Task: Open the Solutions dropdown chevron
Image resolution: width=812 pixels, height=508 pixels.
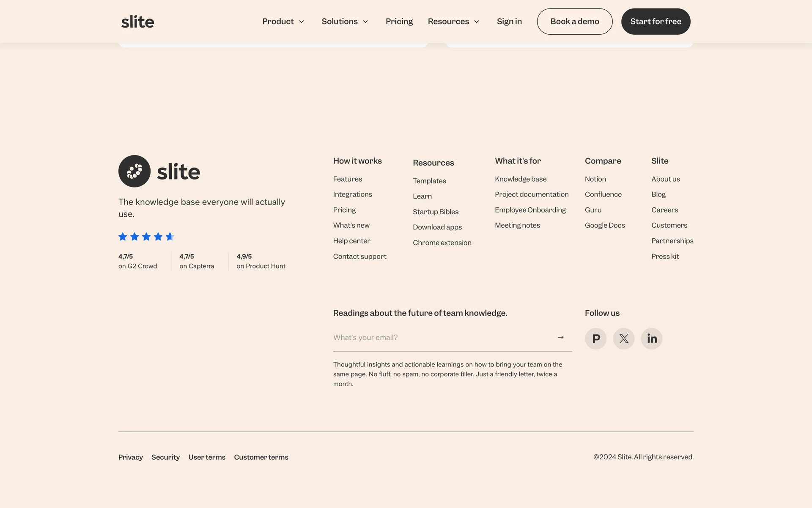Action: pos(365,22)
